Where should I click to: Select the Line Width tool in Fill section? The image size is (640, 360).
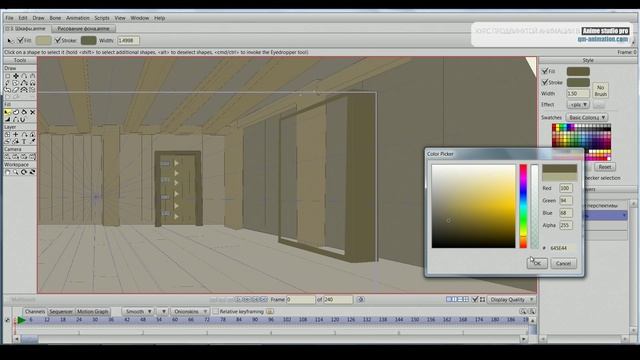7,119
